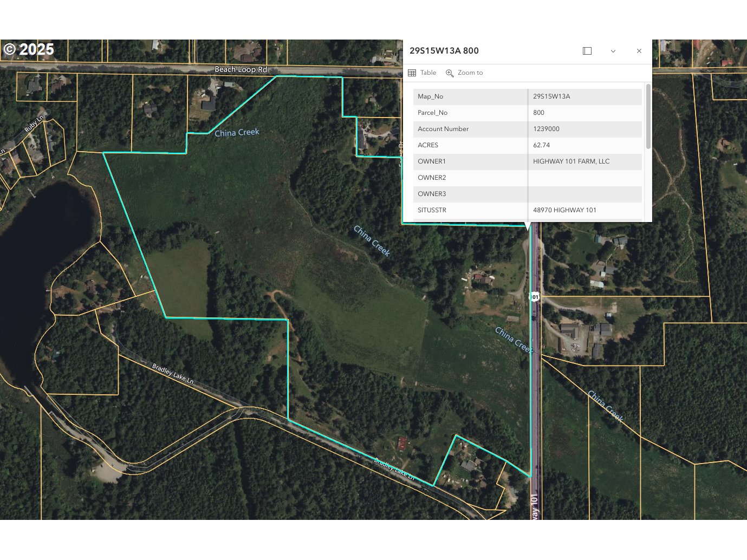The height and width of the screenshot is (560, 747).
Task: Click the Highway 101 route shield
Action: pyautogui.click(x=535, y=297)
